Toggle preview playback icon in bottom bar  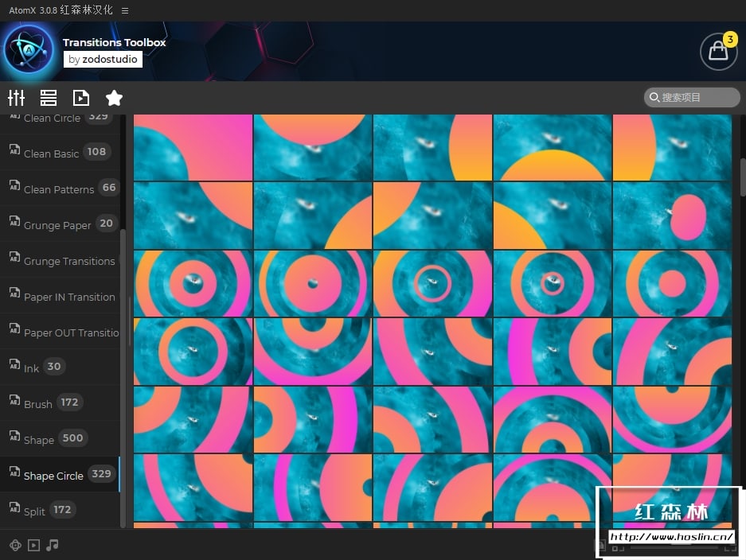tap(33, 545)
